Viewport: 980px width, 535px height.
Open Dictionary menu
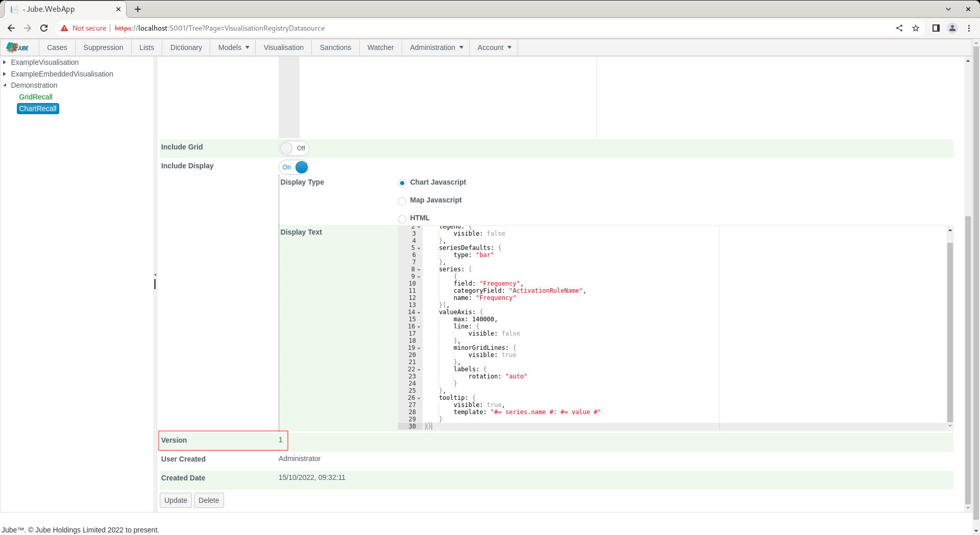click(x=186, y=47)
